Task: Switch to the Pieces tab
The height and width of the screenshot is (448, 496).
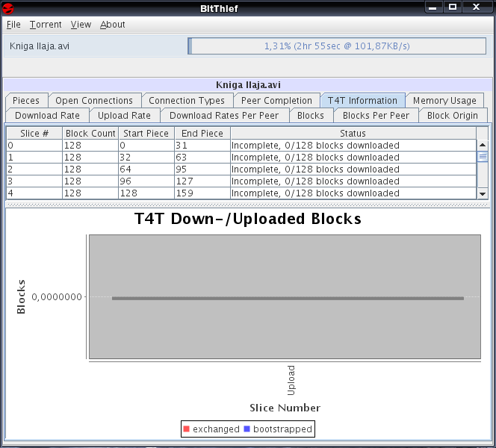Action: pos(26,101)
